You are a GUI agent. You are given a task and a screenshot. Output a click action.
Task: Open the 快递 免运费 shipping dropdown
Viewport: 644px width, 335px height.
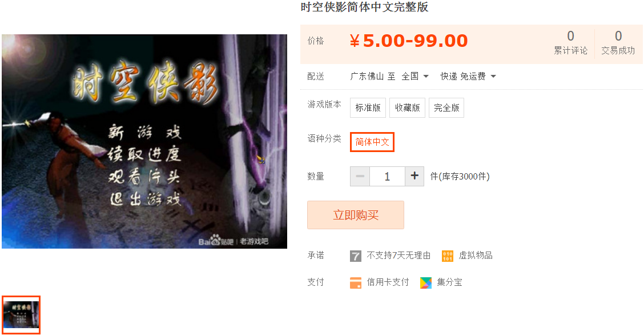click(x=468, y=77)
